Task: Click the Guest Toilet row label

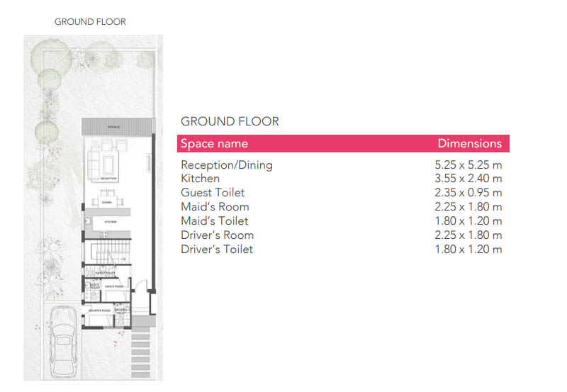Action: 213,193
